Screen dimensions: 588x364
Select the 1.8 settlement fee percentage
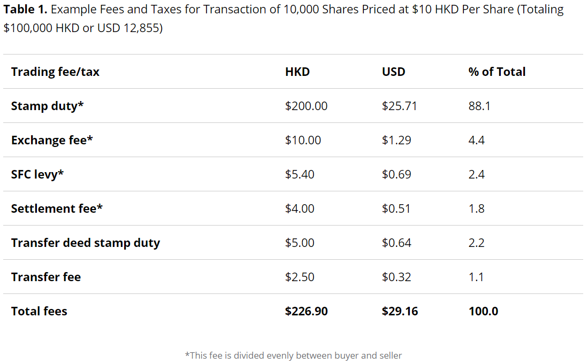pyautogui.click(x=476, y=208)
